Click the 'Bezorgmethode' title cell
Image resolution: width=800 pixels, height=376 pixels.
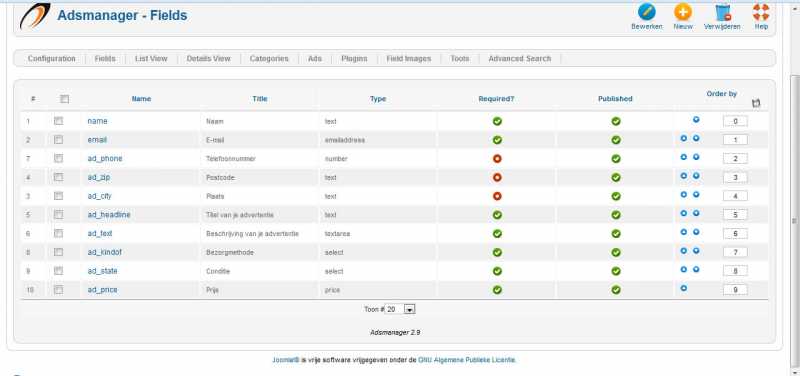click(x=230, y=253)
